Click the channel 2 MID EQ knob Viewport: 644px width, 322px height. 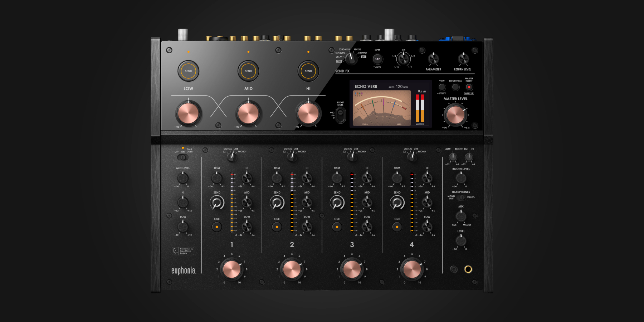[x=307, y=202]
